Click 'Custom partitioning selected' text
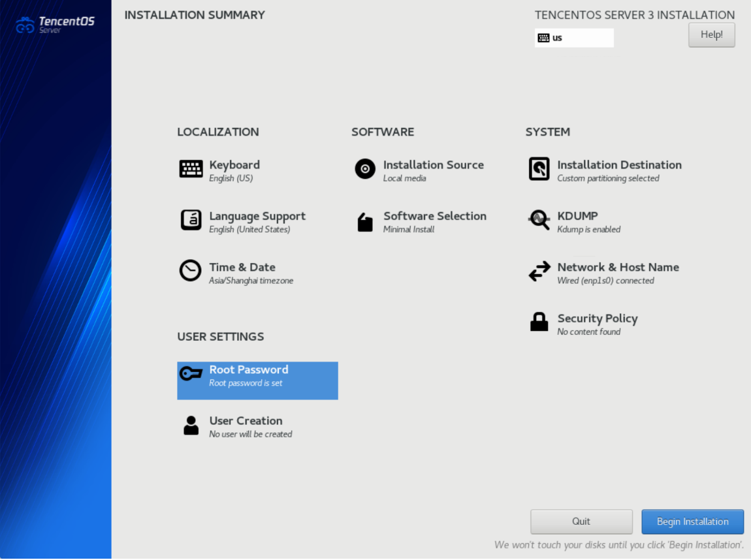 click(608, 179)
